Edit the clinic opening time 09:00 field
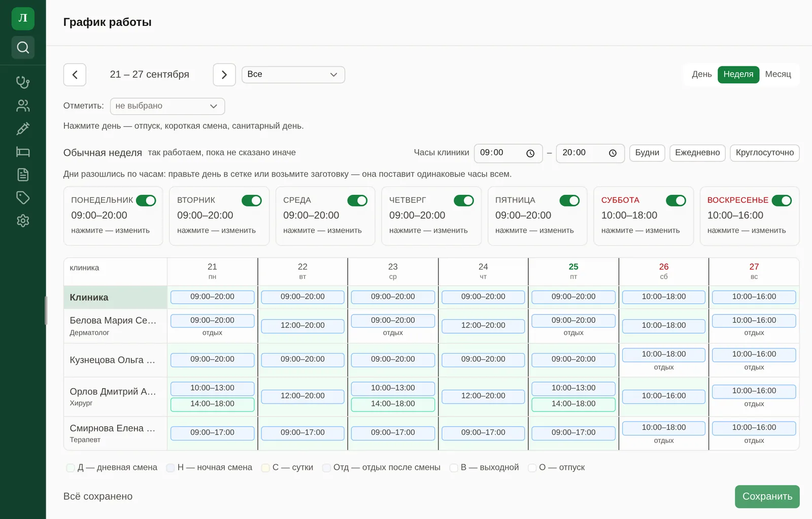The image size is (812, 519). point(508,153)
